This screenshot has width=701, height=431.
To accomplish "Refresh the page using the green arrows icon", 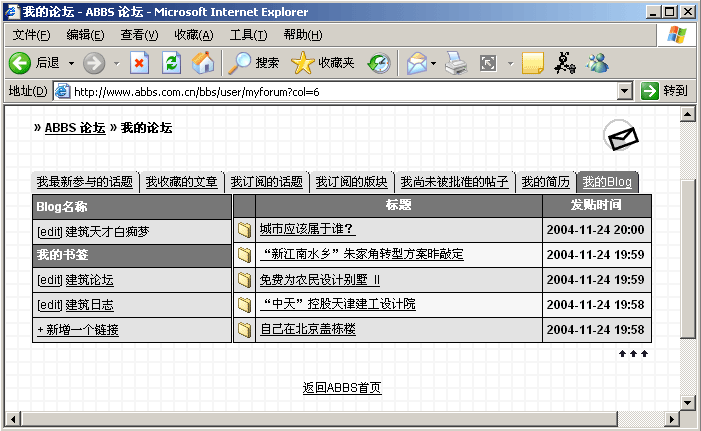I will (x=171, y=63).
